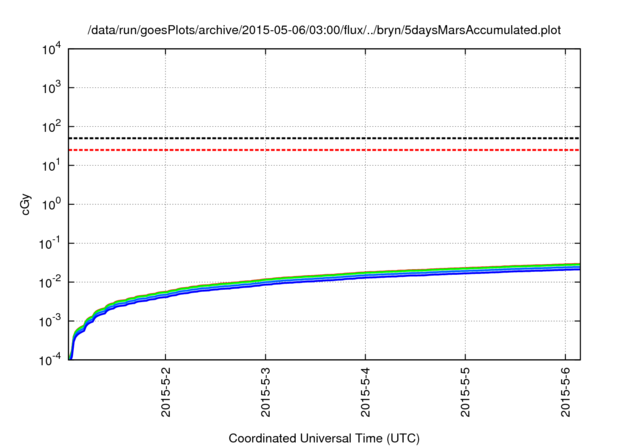Click the 2015-5-3 date tick label

[x=266, y=392]
